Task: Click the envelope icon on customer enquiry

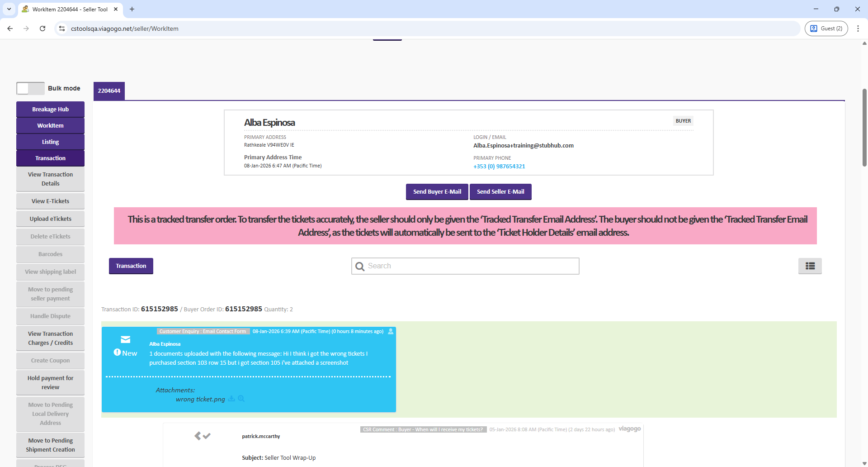Action: point(126,339)
